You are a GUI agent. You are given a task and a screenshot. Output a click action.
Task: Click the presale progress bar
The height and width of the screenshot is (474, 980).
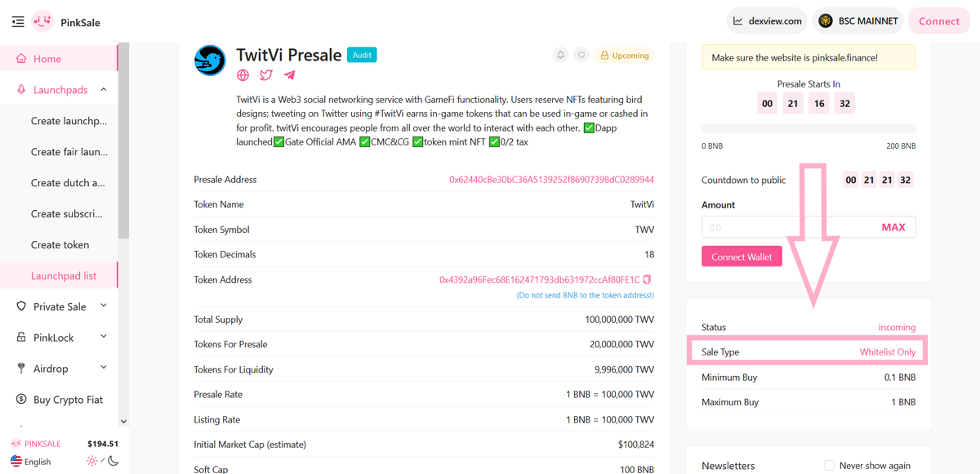[808, 129]
